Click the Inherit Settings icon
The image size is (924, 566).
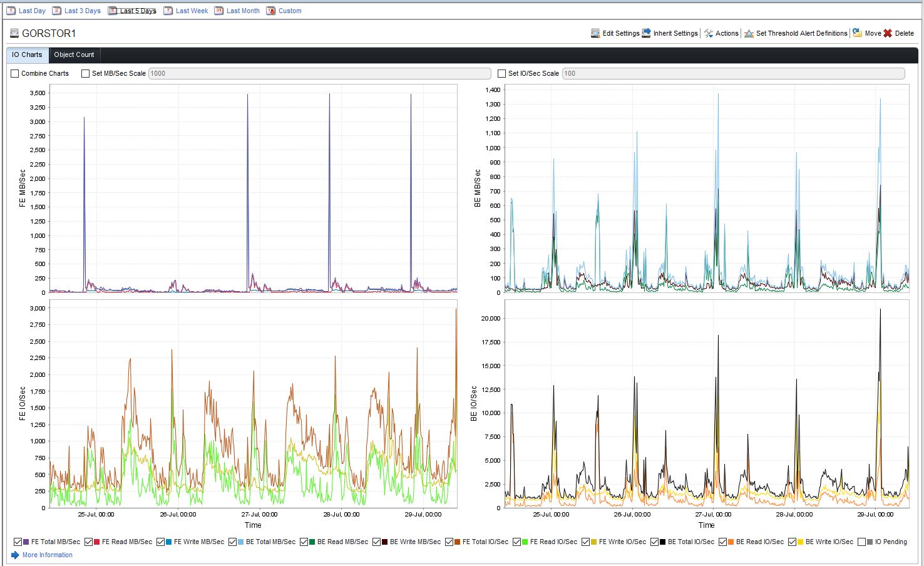pyautogui.click(x=646, y=33)
